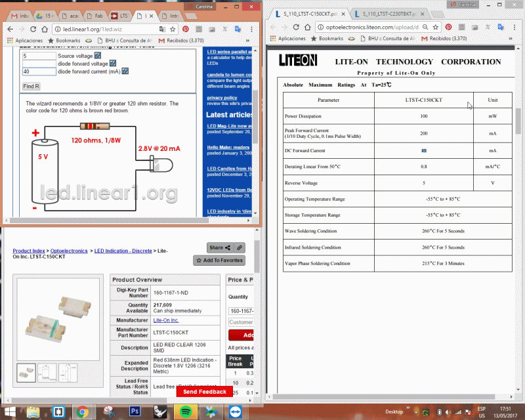Open File Explorer from taskbar
Image resolution: width=525 pixels, height=420 pixels.
click(33, 412)
